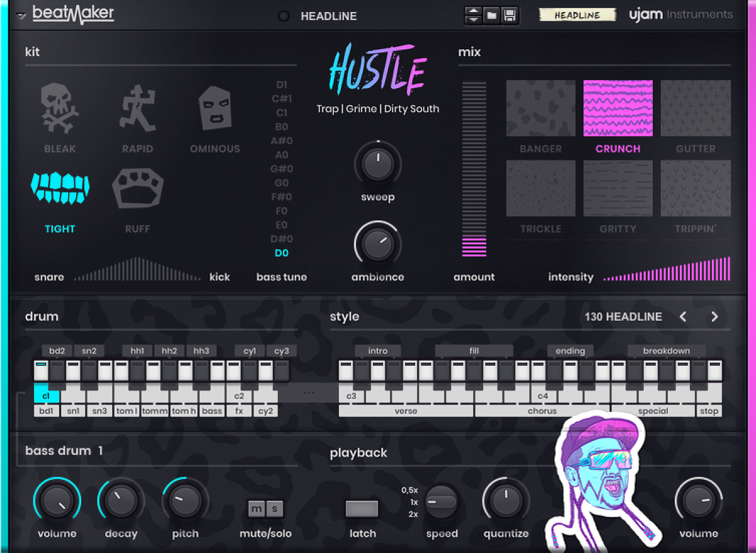Screen dimensions: 756x553
Task: Select the BANGER mix preset
Action: [541, 108]
